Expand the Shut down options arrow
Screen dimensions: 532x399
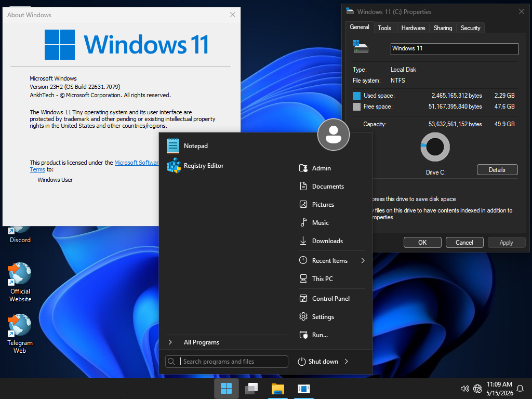point(347,362)
